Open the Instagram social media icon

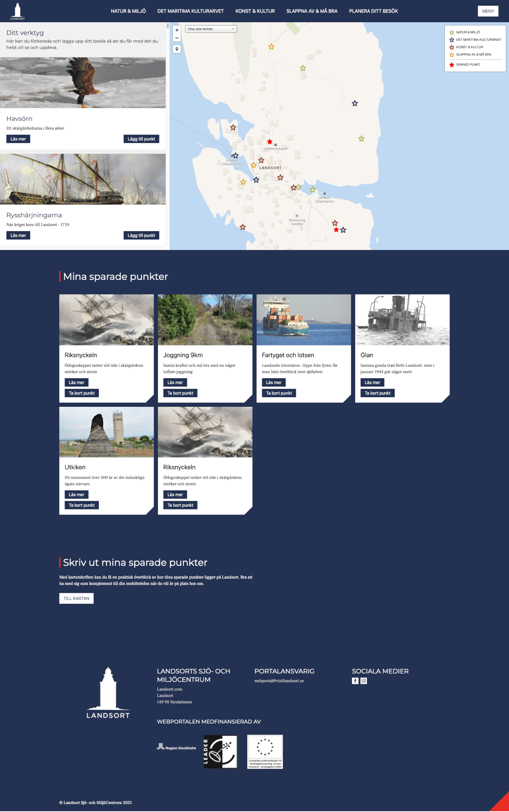pyautogui.click(x=364, y=681)
